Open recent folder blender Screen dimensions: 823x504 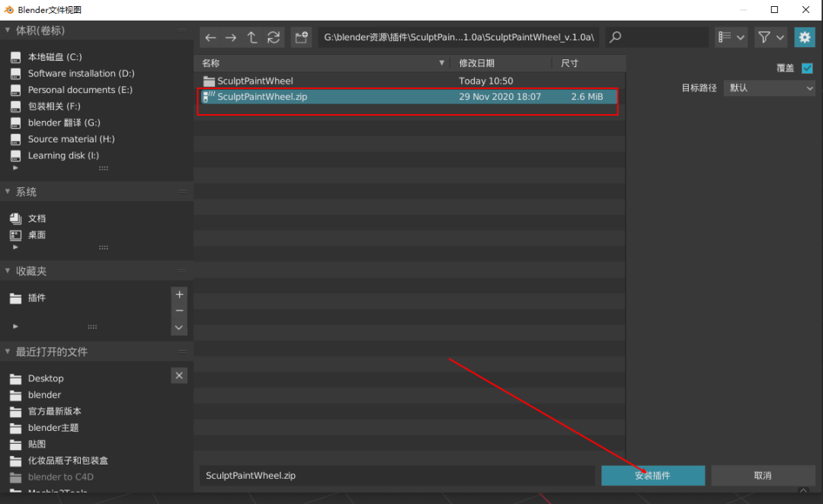45,395
